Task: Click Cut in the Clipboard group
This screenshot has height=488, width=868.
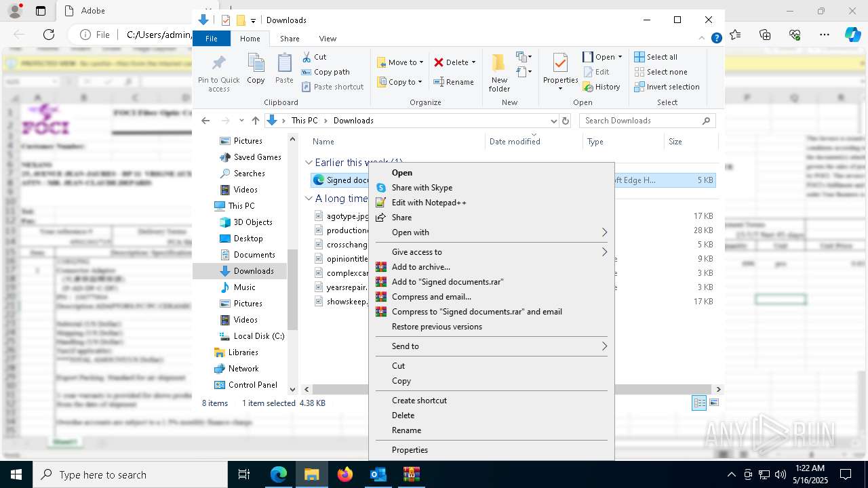Action: pyautogui.click(x=314, y=57)
